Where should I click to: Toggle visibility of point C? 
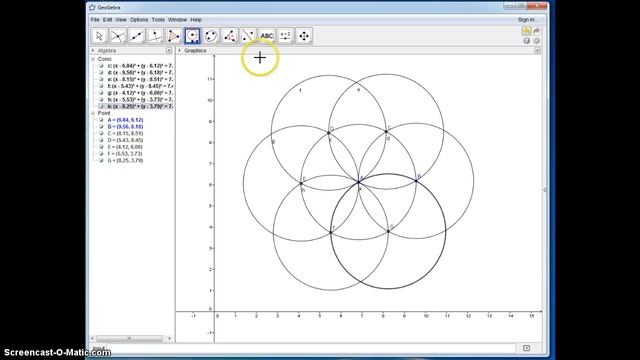pyautogui.click(x=101, y=133)
